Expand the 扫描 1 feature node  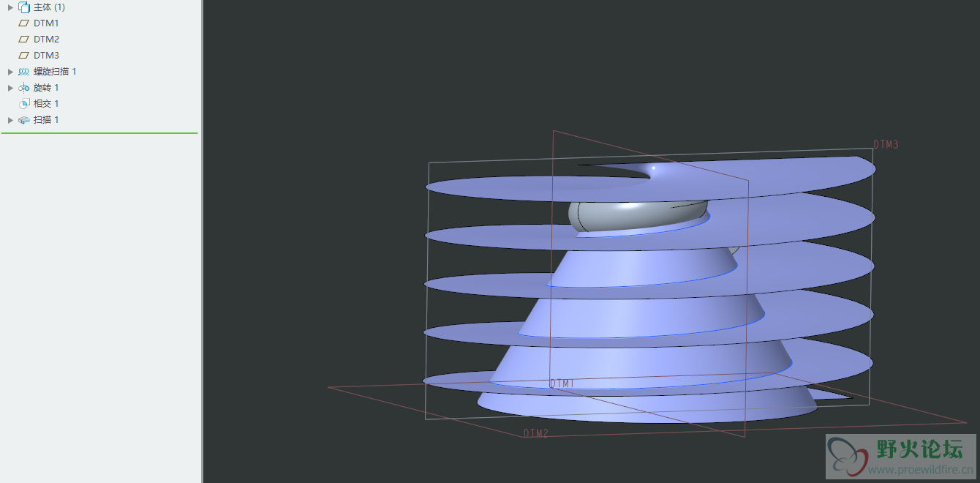pos(10,120)
